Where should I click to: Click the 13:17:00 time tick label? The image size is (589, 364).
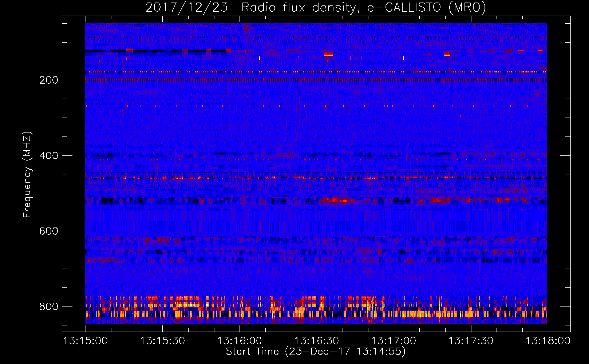point(394,341)
